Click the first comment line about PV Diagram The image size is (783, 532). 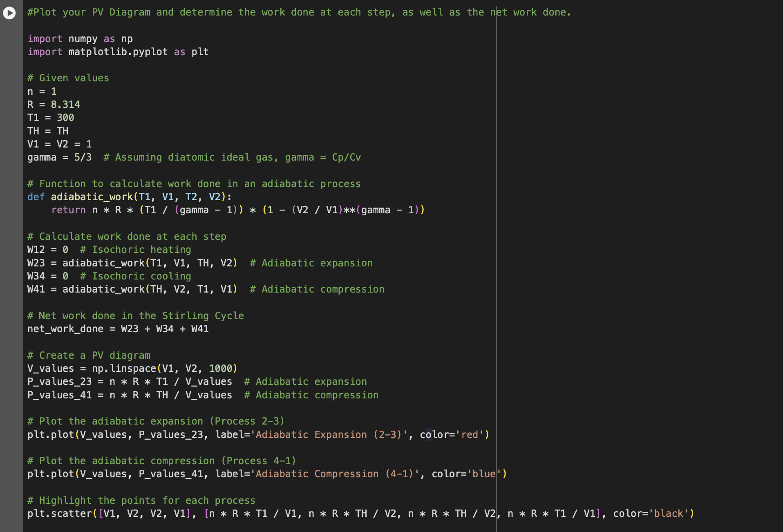[x=299, y=12]
